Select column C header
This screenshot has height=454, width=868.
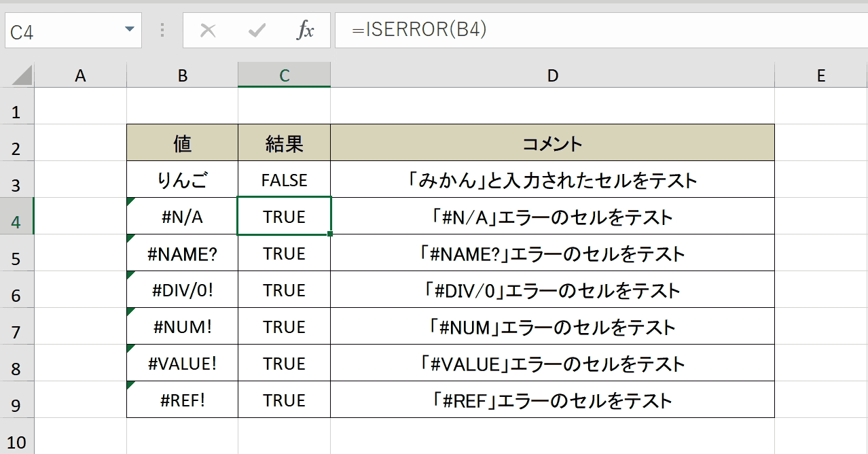click(284, 75)
